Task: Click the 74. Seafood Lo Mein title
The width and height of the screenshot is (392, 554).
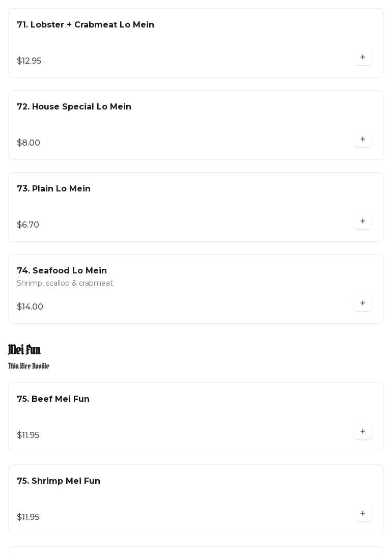Action: [x=62, y=271]
